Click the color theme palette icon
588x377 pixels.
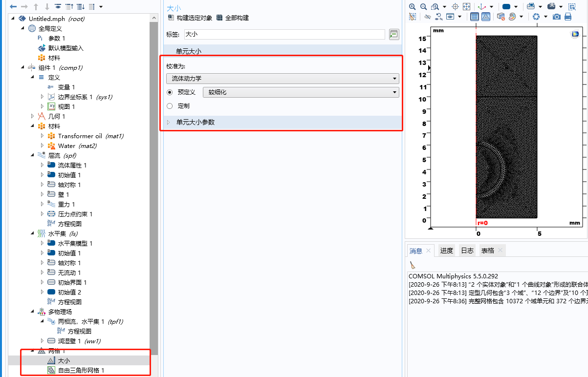point(512,17)
